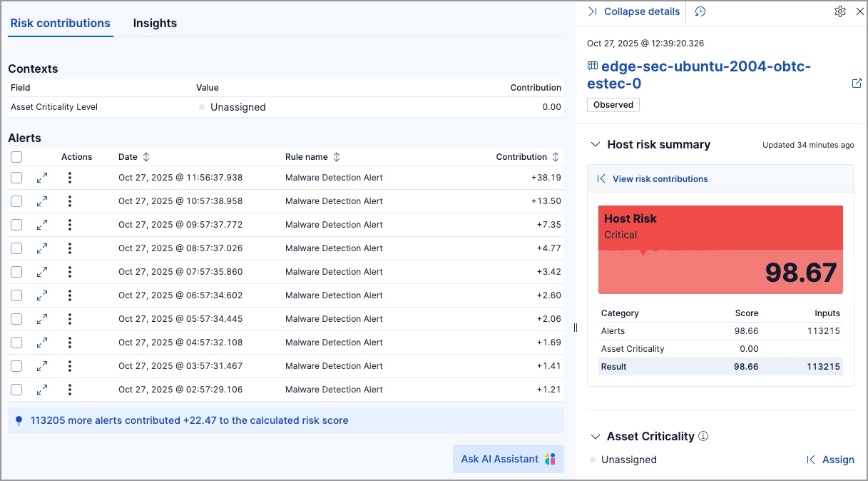Open the alert details history icon

click(x=700, y=11)
